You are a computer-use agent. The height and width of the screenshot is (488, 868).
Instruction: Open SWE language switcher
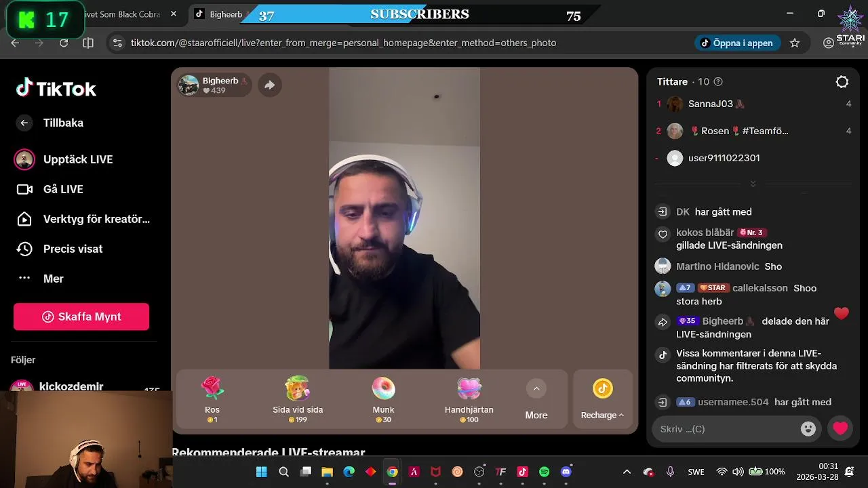[x=696, y=472]
